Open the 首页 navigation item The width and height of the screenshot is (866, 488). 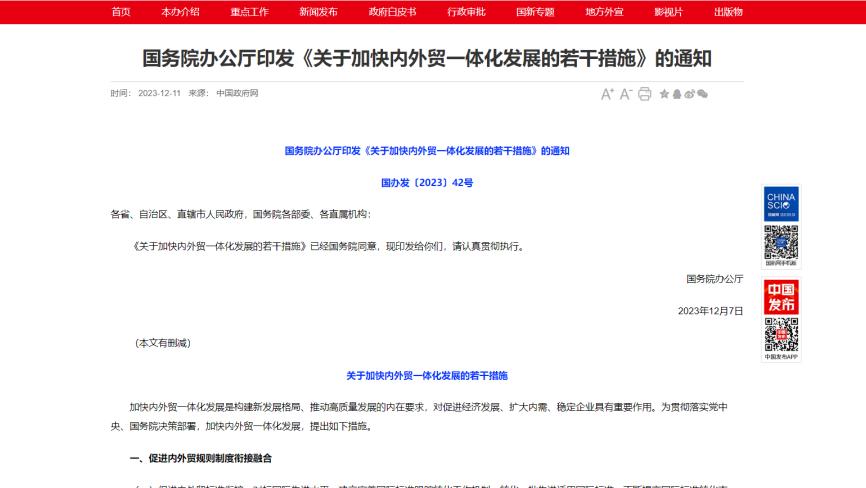tap(121, 12)
